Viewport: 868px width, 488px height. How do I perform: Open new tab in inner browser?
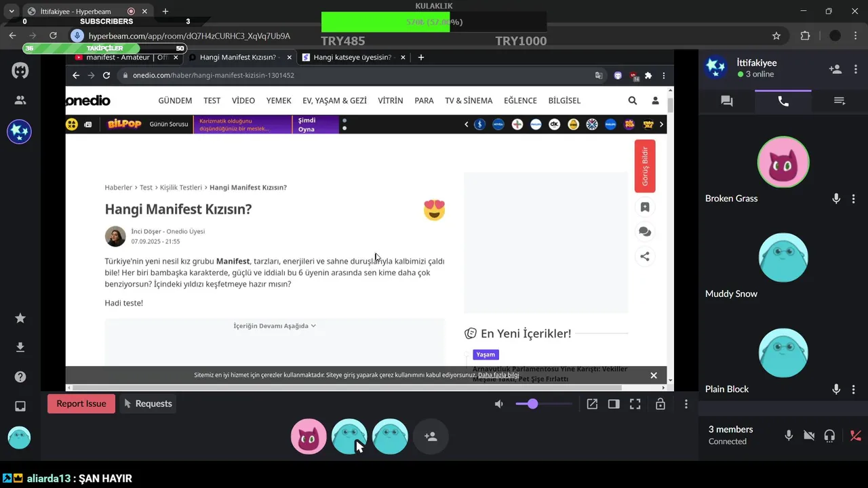(x=421, y=58)
